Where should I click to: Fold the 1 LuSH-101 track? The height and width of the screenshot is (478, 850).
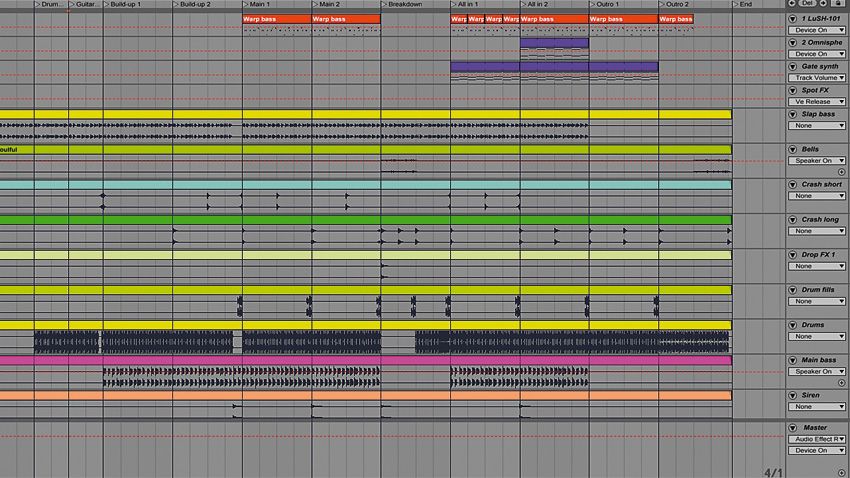coord(793,19)
